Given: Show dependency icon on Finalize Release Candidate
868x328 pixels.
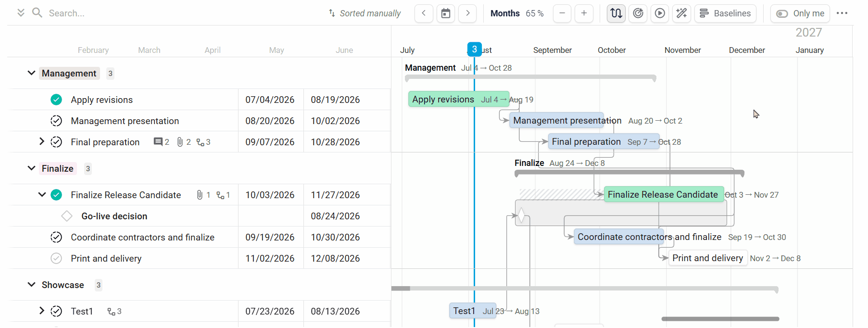Looking at the screenshot, I should (x=223, y=195).
